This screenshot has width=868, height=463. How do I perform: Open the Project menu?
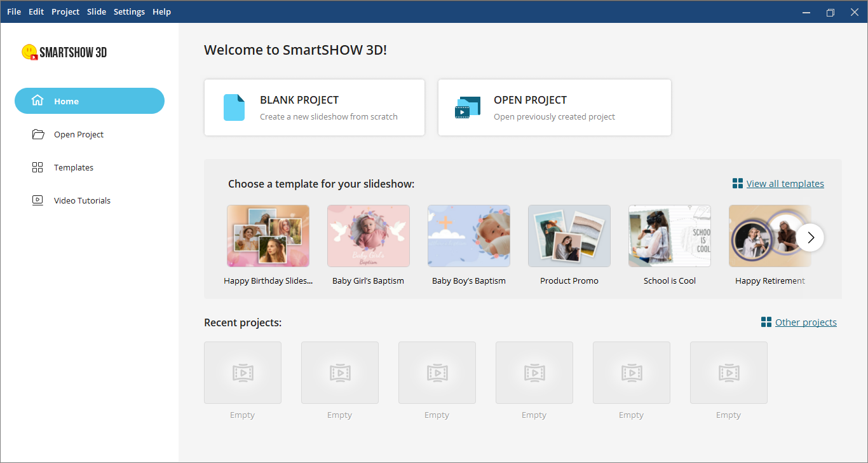[65, 11]
